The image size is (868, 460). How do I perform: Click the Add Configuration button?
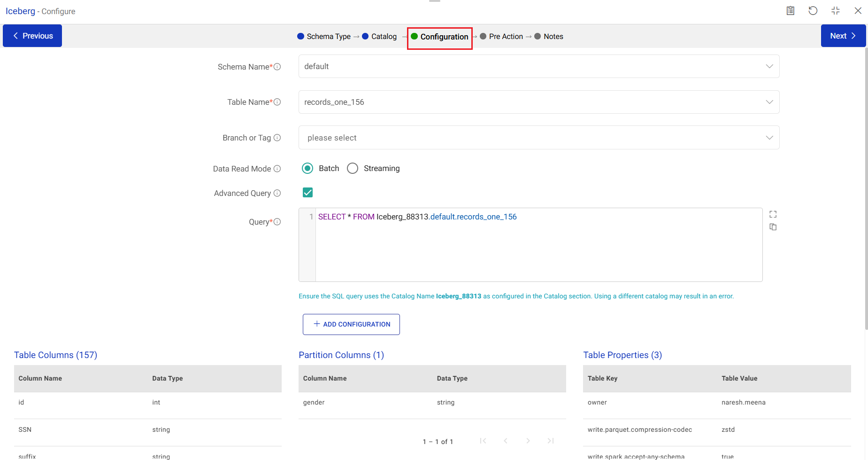(351, 324)
